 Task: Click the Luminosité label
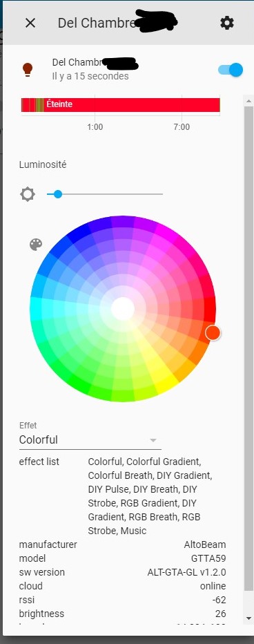pyautogui.click(x=43, y=164)
